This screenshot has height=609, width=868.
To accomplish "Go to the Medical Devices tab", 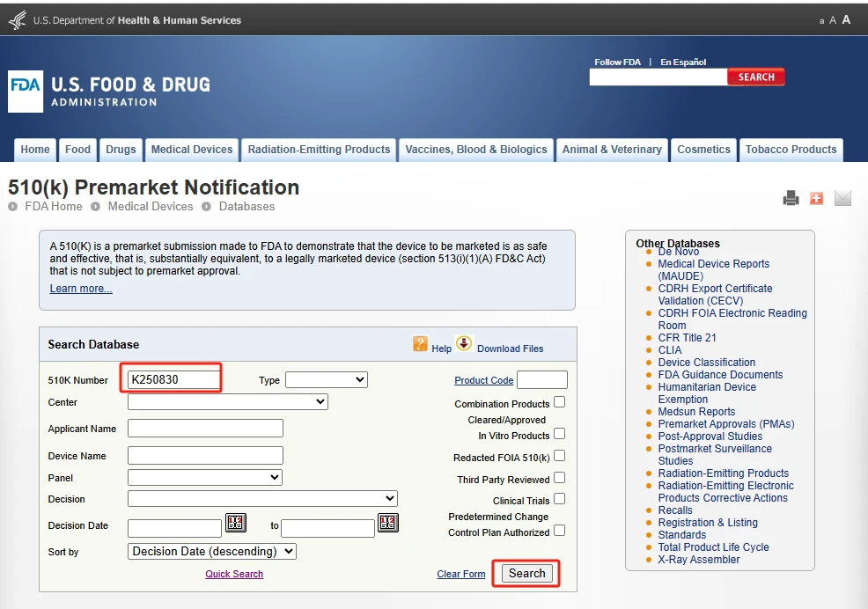I will [x=192, y=150].
